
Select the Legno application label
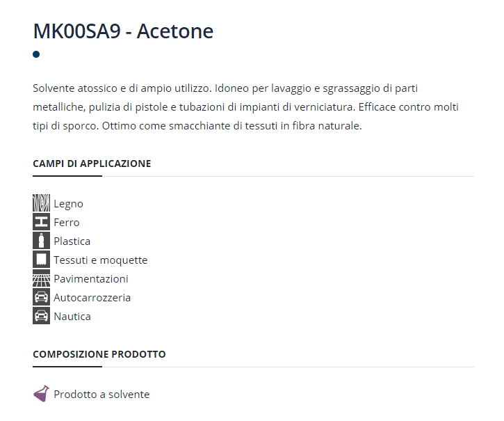pos(68,204)
